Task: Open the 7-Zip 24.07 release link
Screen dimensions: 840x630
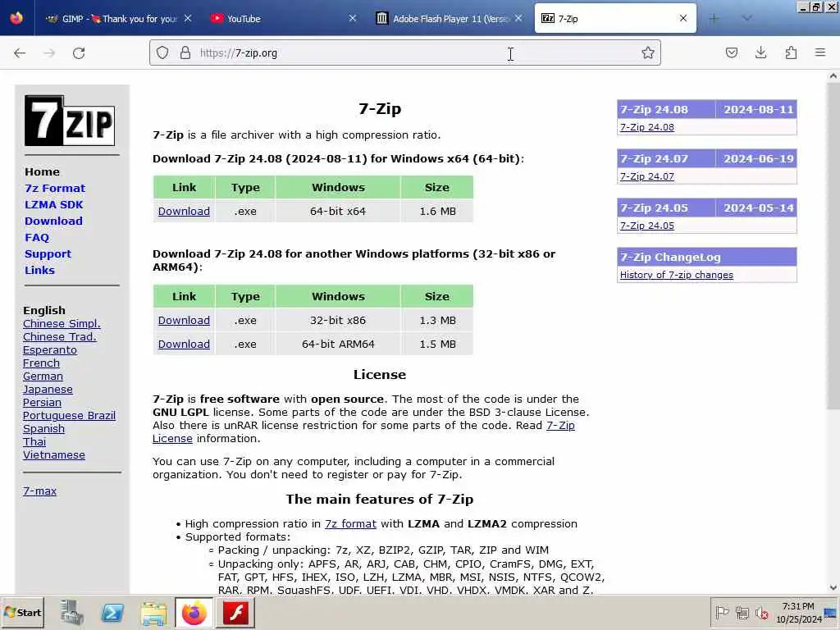Action: click(x=647, y=176)
